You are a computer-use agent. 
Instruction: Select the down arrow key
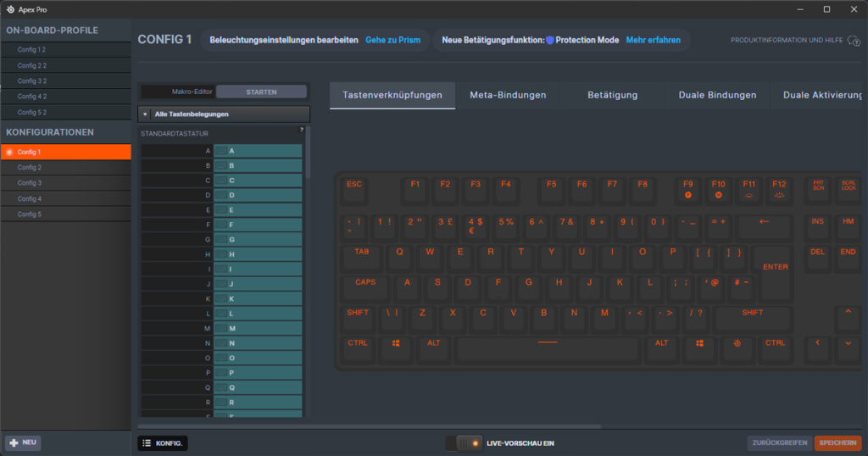coord(848,348)
